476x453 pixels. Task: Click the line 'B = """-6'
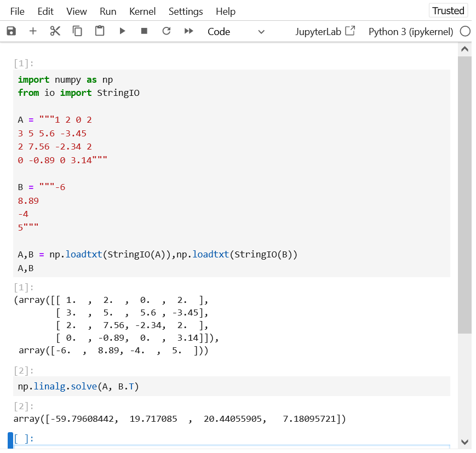point(42,187)
